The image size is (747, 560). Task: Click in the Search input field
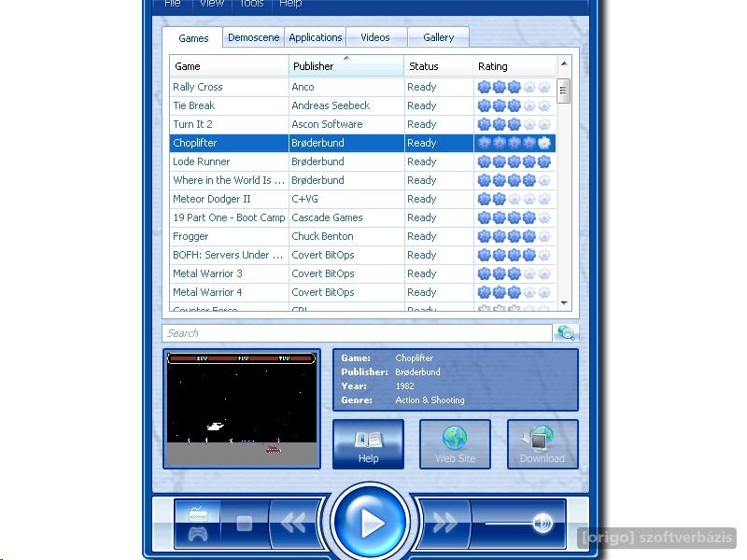tap(358, 333)
